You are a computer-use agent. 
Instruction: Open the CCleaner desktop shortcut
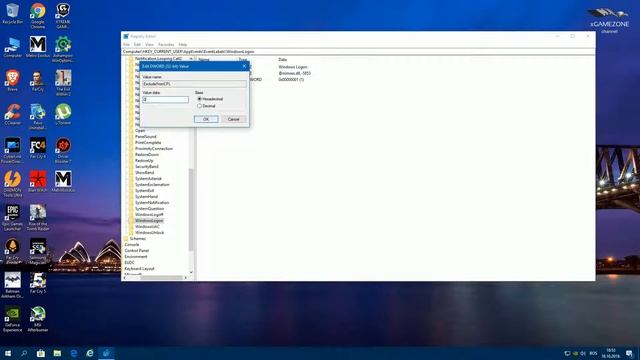coord(12,114)
